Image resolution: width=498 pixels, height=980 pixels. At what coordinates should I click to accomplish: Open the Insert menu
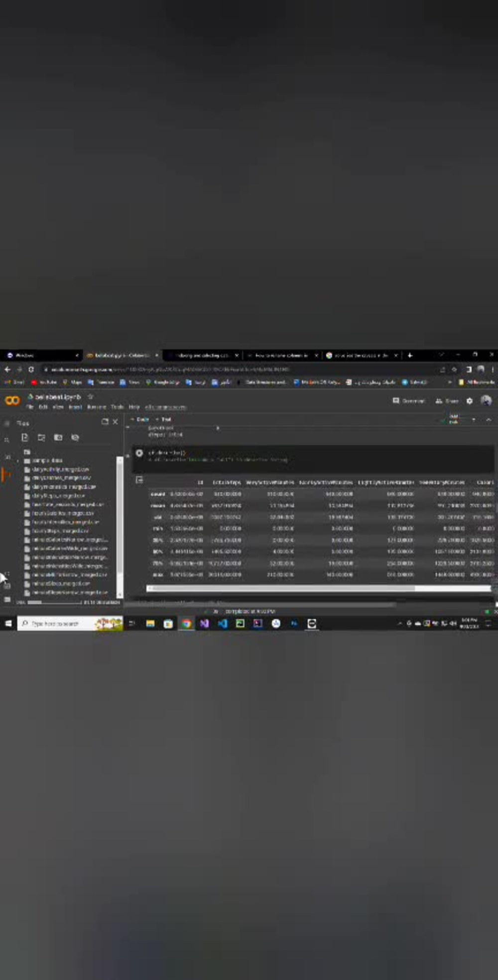click(75, 407)
